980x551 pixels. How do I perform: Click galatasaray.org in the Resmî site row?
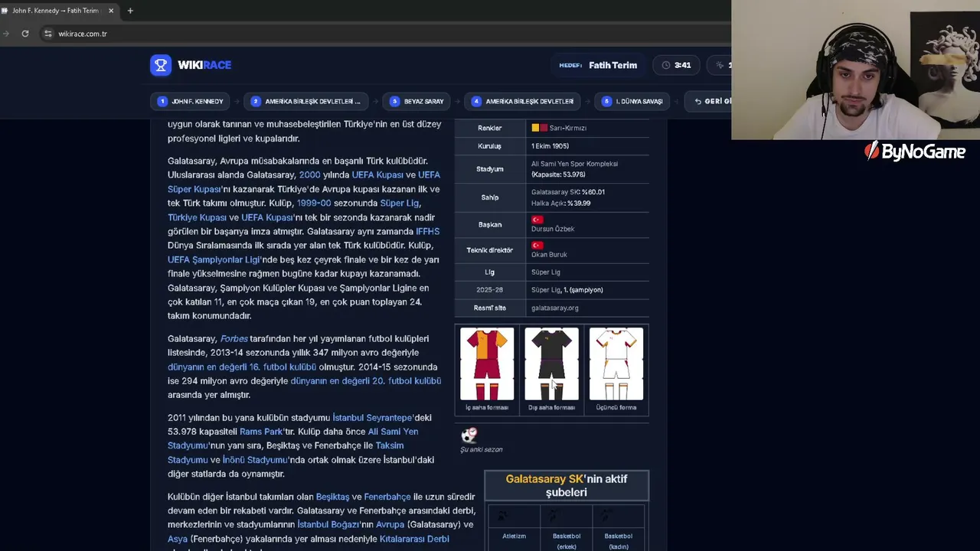coord(555,308)
